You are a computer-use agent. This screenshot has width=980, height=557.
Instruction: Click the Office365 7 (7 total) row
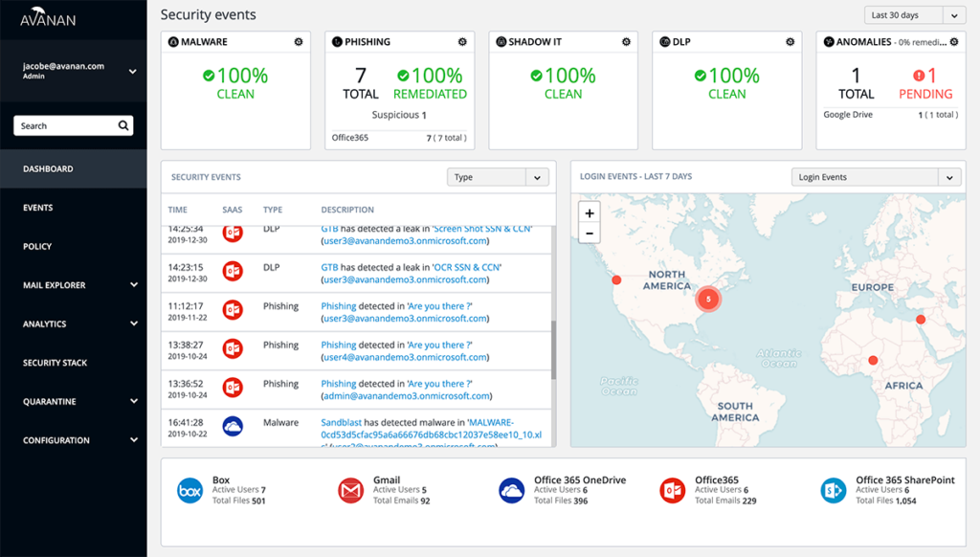coord(399,138)
